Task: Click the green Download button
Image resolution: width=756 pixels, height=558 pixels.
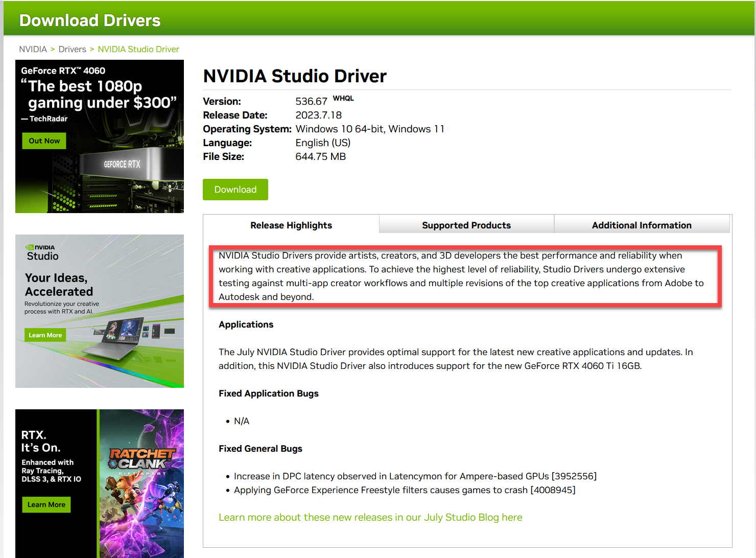Action: (235, 190)
